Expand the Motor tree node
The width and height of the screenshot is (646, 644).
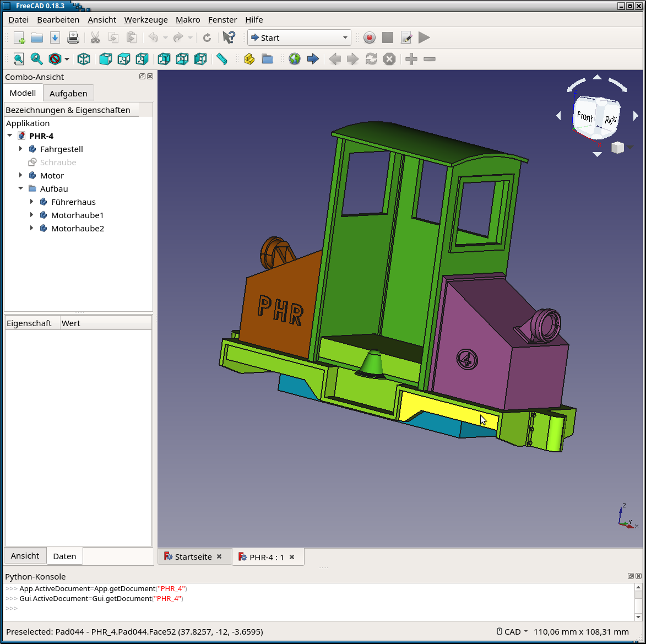(x=20, y=175)
